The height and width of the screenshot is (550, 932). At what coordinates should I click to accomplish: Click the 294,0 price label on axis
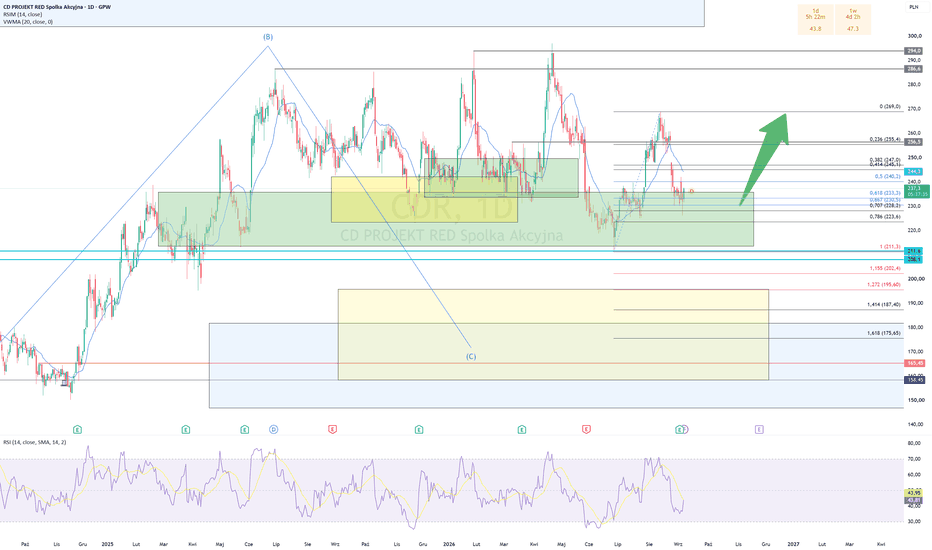point(914,51)
